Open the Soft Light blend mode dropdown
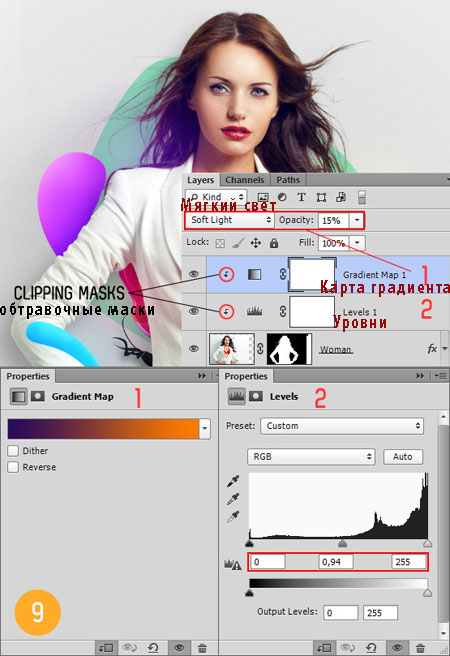450x656 pixels. click(x=230, y=220)
